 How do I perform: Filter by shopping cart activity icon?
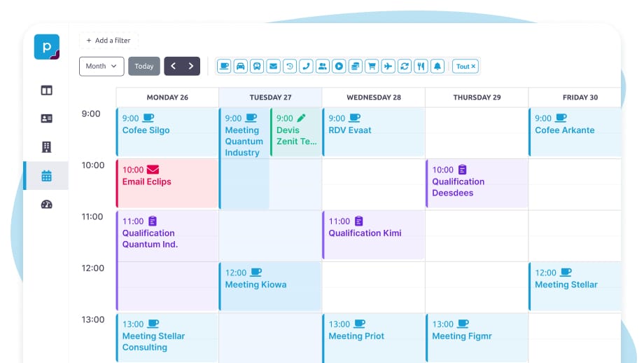point(372,67)
